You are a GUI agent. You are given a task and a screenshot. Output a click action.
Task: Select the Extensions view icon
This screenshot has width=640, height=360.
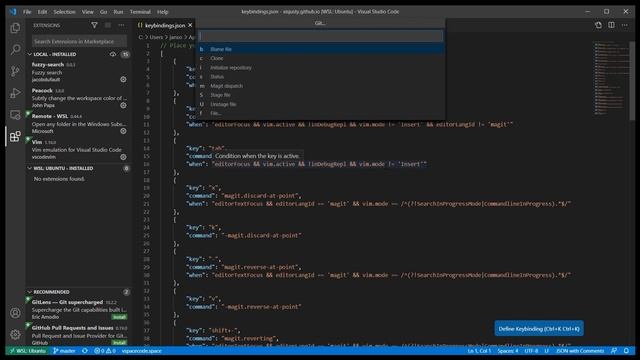click(x=15, y=136)
